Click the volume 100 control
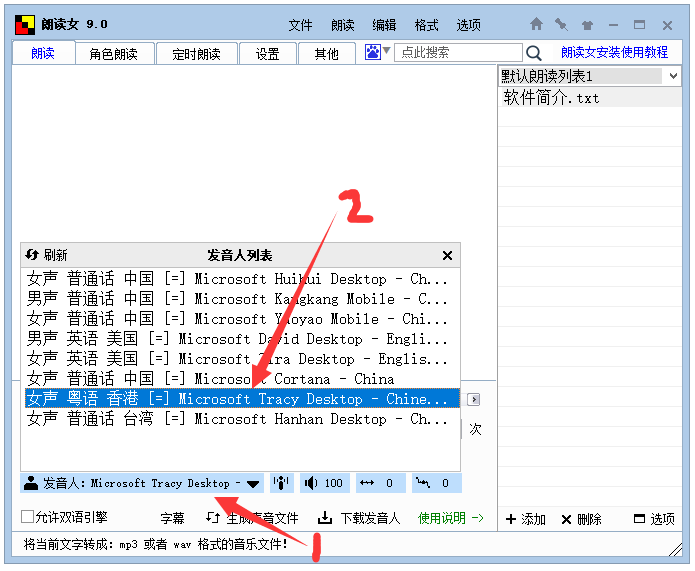The image size is (695, 571). (x=324, y=483)
